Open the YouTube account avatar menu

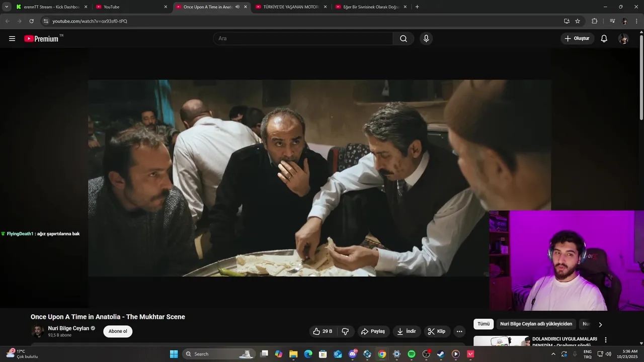tap(623, 39)
